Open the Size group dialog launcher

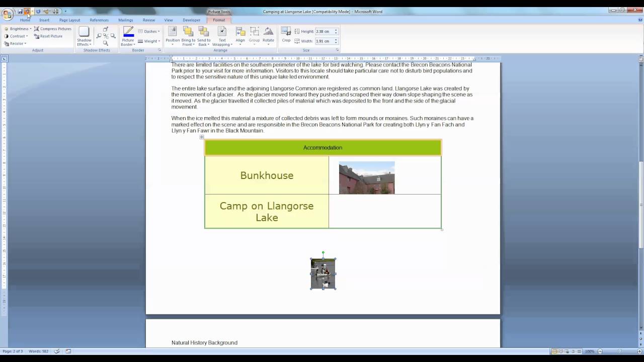337,50
